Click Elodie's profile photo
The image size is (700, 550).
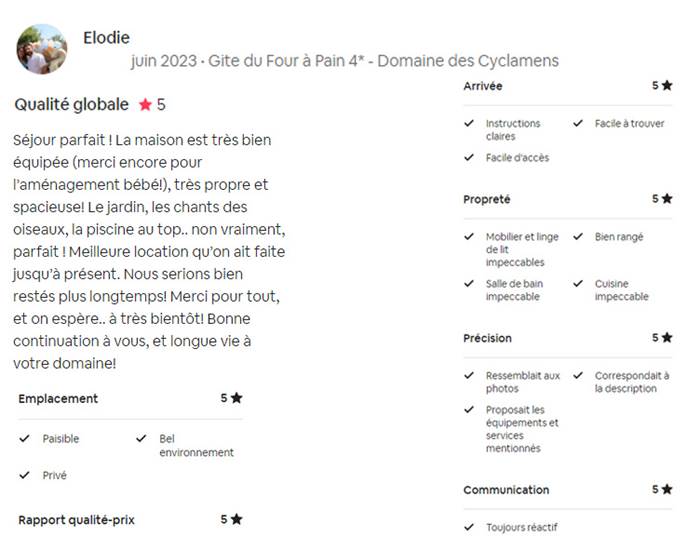point(42,49)
